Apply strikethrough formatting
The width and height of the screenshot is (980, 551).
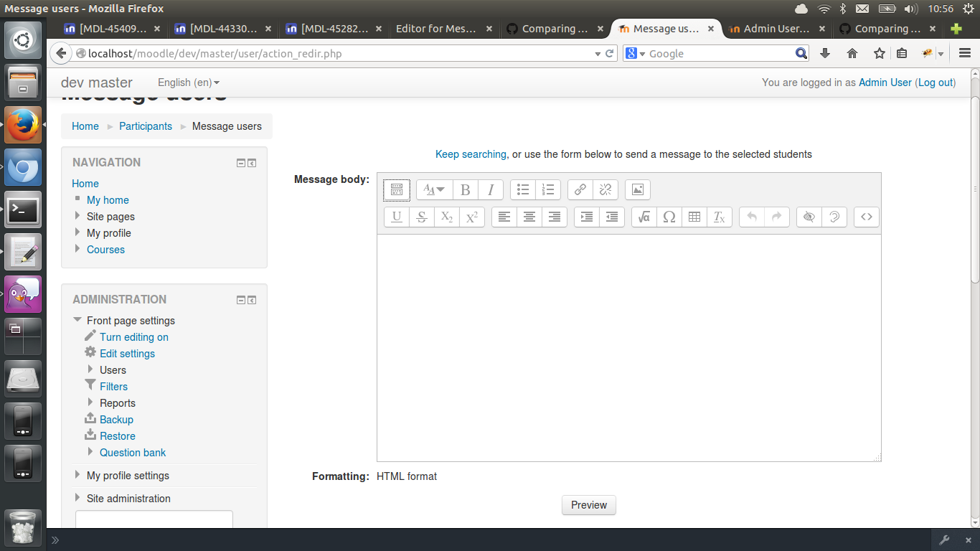(422, 217)
